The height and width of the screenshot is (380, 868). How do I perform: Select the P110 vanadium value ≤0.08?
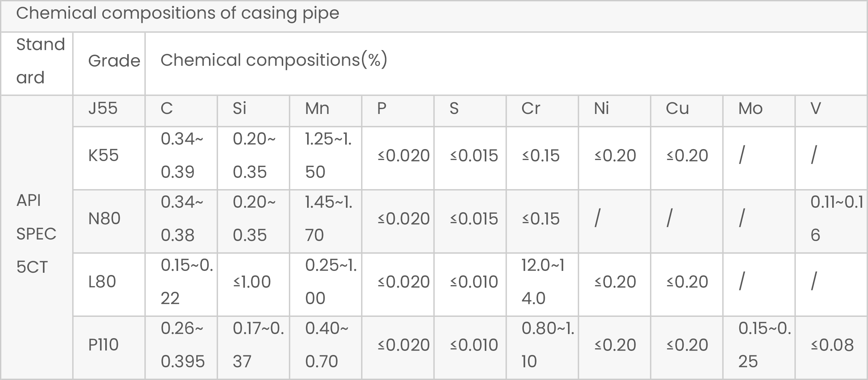[x=832, y=345]
